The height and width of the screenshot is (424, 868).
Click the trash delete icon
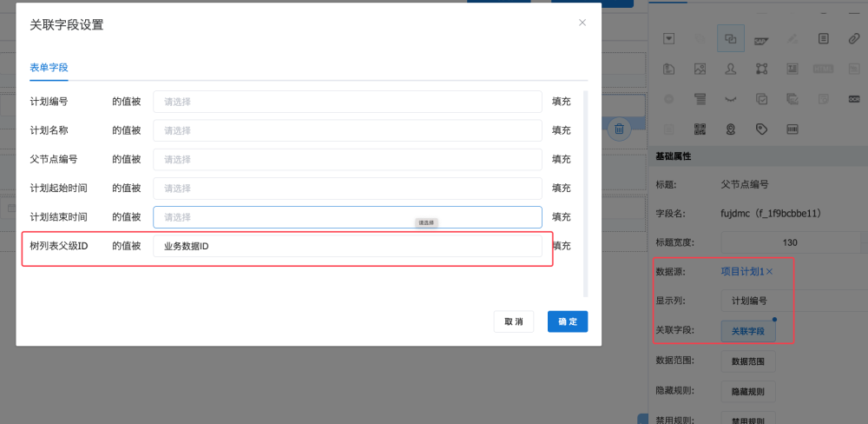point(619,129)
